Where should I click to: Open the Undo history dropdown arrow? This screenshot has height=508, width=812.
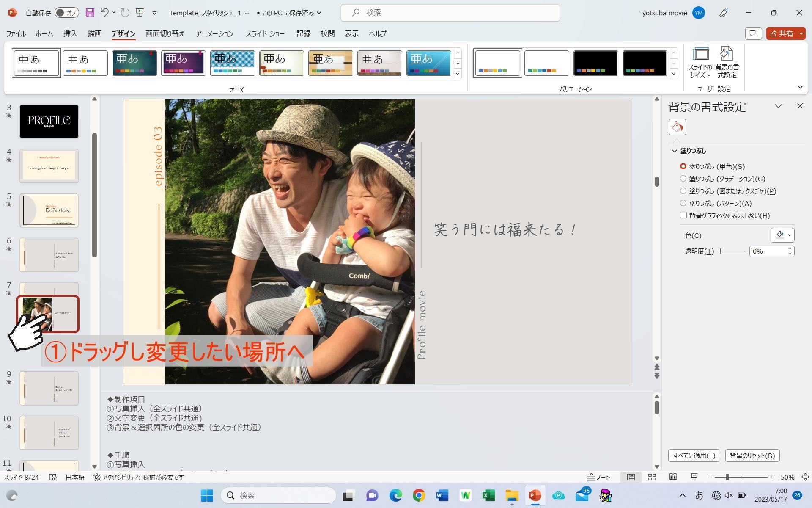pyautogui.click(x=114, y=13)
